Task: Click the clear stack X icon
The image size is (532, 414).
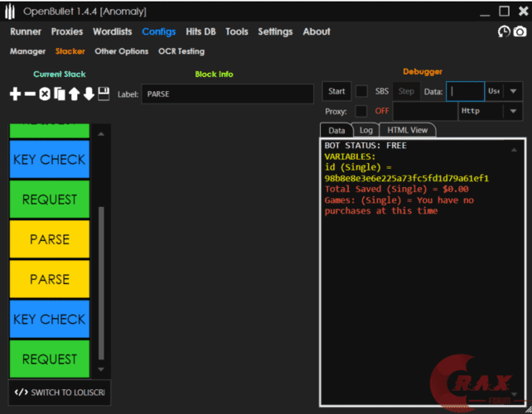Action: (x=45, y=94)
